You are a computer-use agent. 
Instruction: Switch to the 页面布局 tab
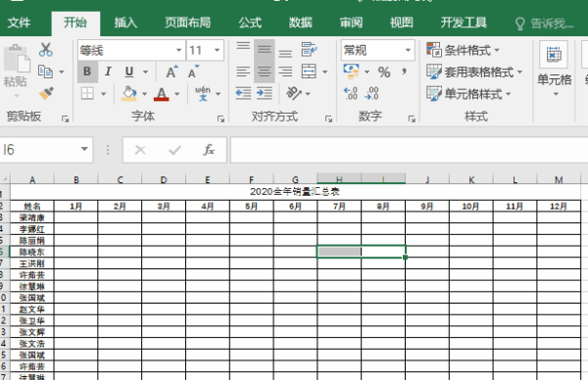click(187, 23)
